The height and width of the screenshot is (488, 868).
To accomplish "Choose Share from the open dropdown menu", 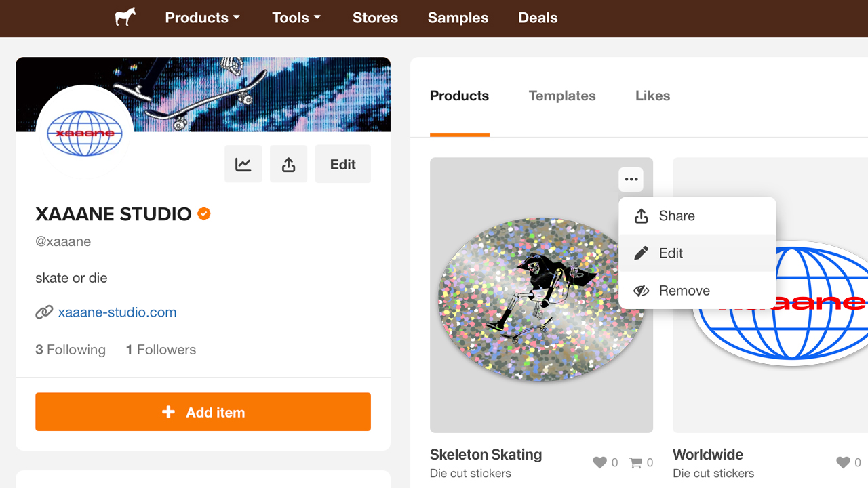I will pyautogui.click(x=677, y=216).
